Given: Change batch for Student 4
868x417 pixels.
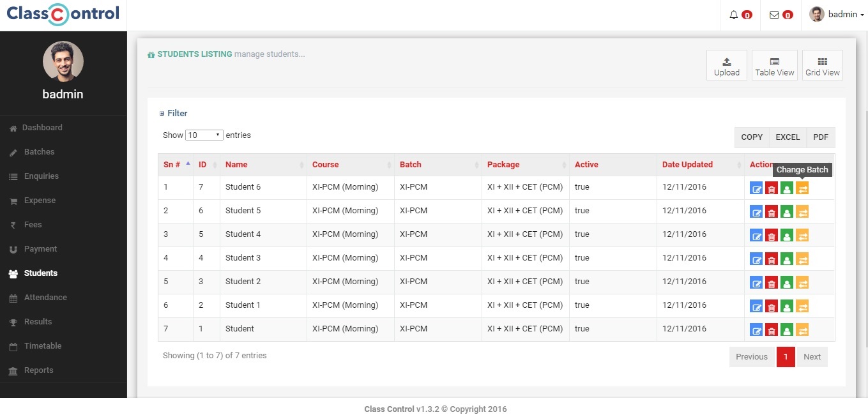Looking at the screenshot, I should [802, 236].
